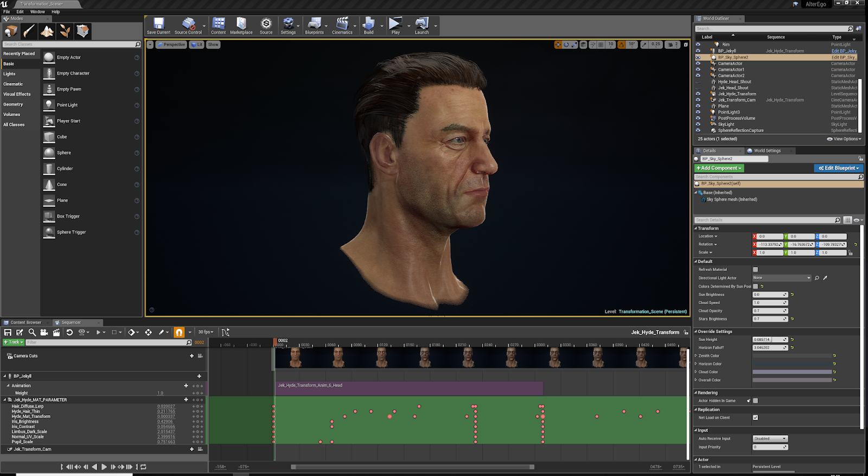
Task: Expand the Cloud Color property
Action: tap(696, 372)
